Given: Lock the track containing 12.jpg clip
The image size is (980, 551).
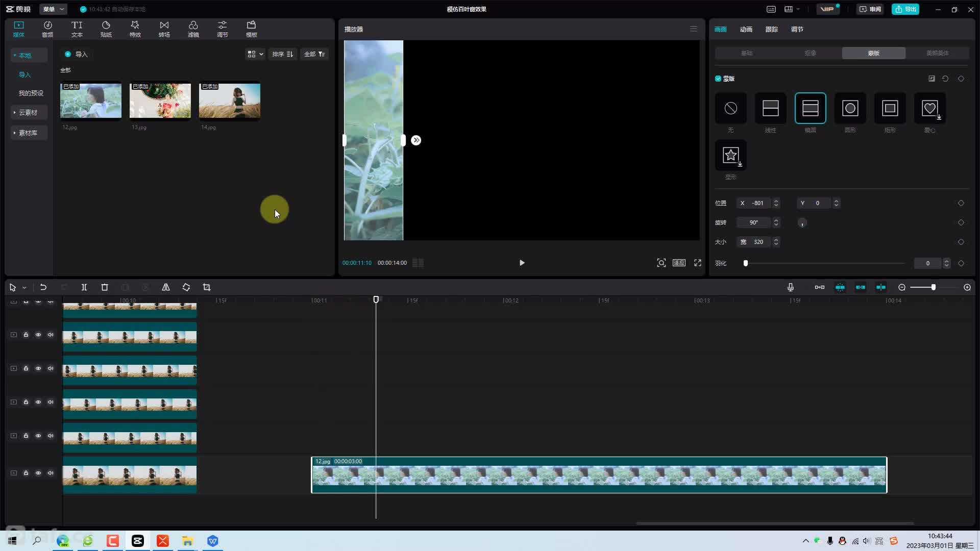Looking at the screenshot, I should click(26, 473).
